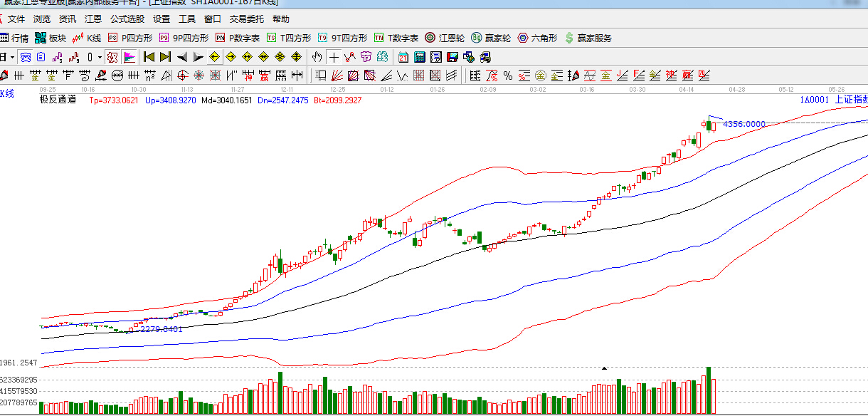This screenshot has height=416, width=868.
Task: Open the 江恩轮 Gann wheel tool
Action: point(445,38)
